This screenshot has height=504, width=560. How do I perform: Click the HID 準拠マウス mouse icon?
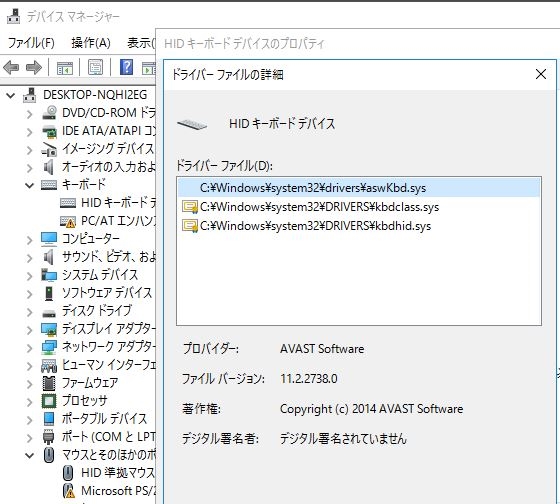[68, 473]
